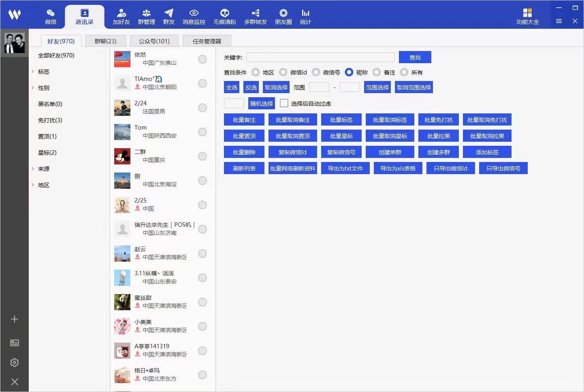Open the settings gear in left sidebar

click(x=15, y=362)
